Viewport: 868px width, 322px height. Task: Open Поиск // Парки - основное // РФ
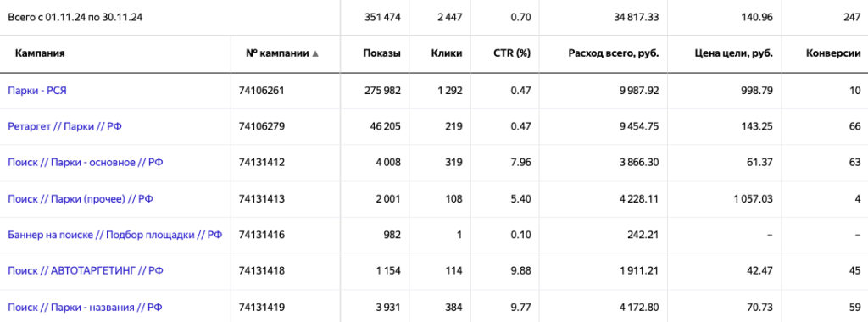[x=86, y=163]
